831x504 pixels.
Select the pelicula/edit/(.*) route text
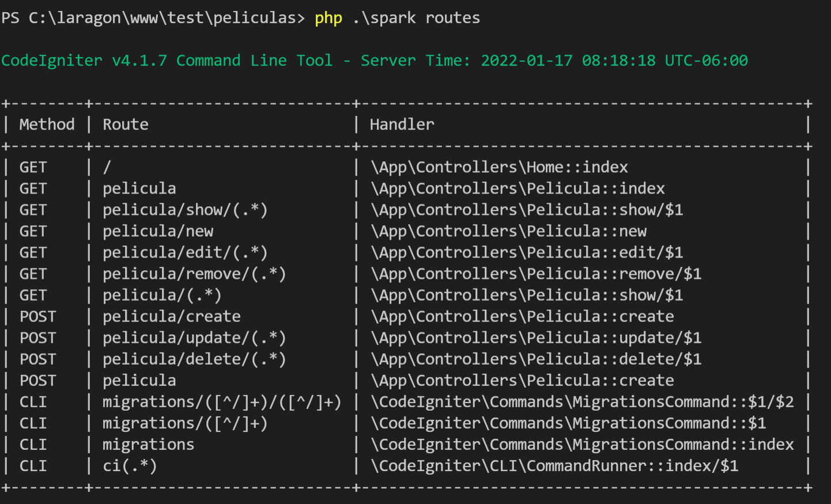[x=185, y=252]
